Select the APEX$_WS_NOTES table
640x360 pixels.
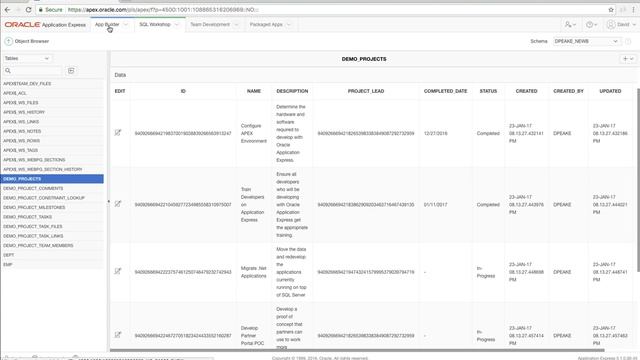coord(52,131)
